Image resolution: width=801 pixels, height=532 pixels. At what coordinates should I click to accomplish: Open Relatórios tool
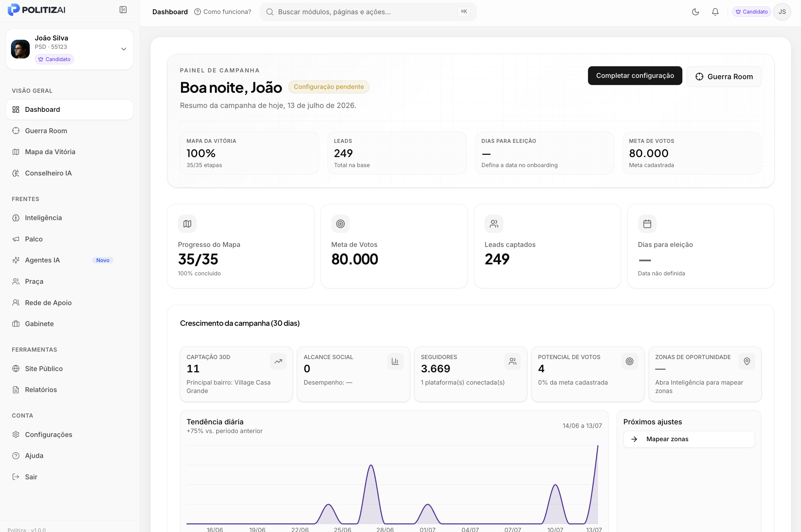69,389
